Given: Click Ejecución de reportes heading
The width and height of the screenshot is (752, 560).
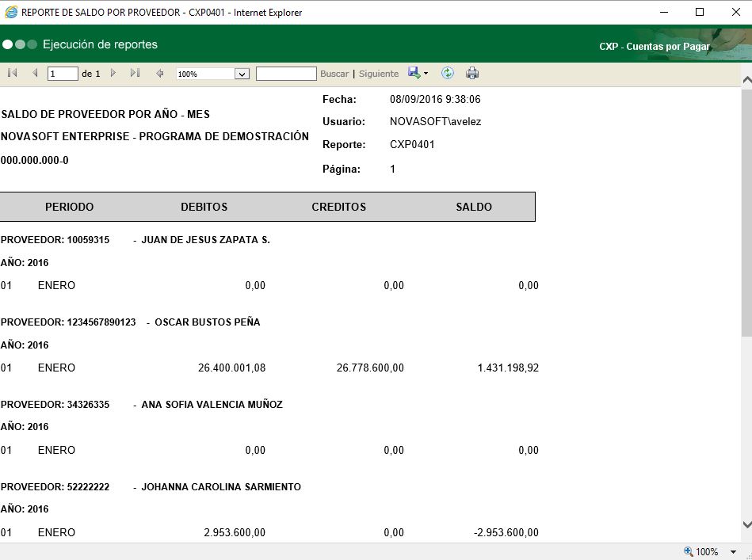Looking at the screenshot, I should [100, 44].
